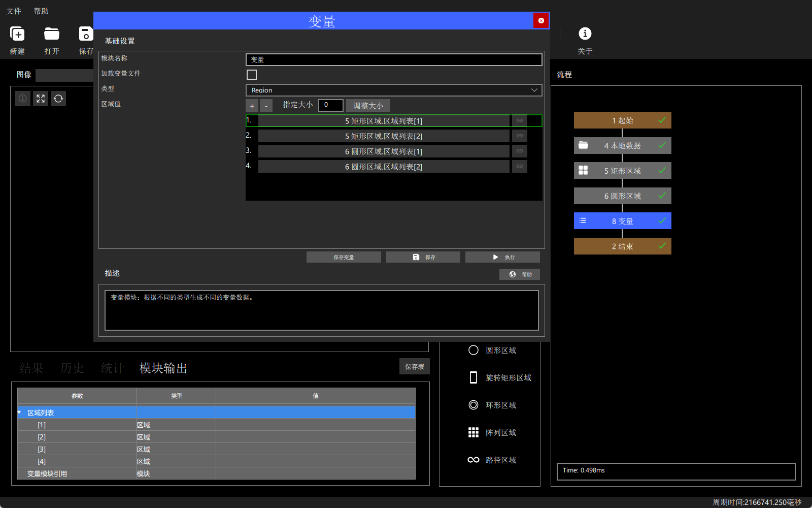Select the 8 变量 flow node
The width and height of the screenshot is (812, 508).
click(623, 221)
